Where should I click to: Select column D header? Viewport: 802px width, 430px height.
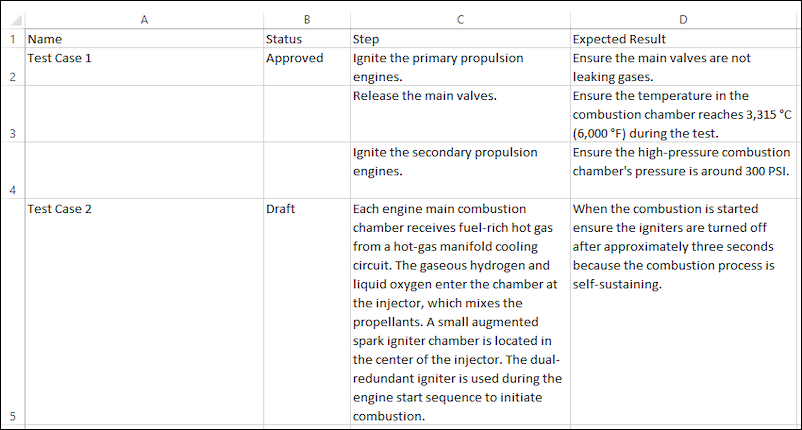(x=683, y=19)
